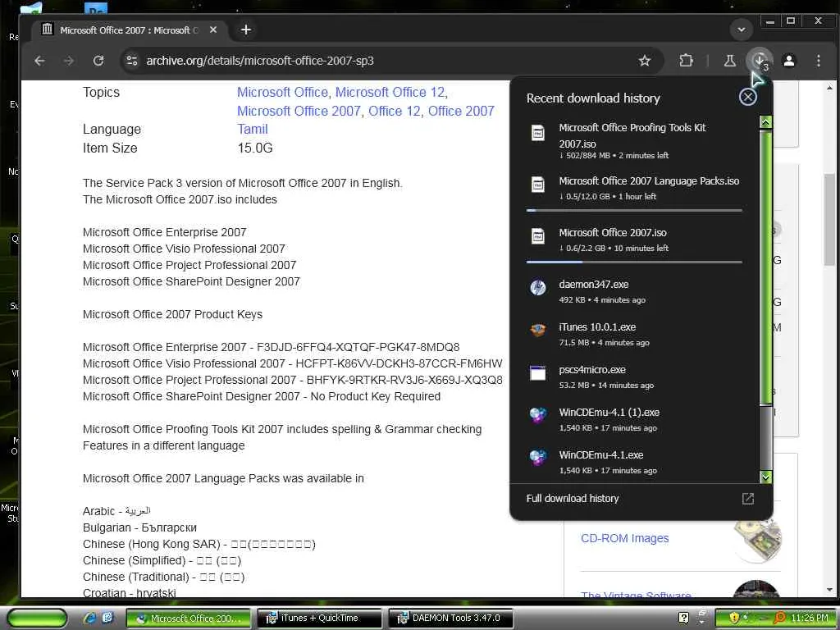Click the Downloads toolbar icon
Image resolution: width=840 pixels, height=630 pixels.
tap(760, 61)
